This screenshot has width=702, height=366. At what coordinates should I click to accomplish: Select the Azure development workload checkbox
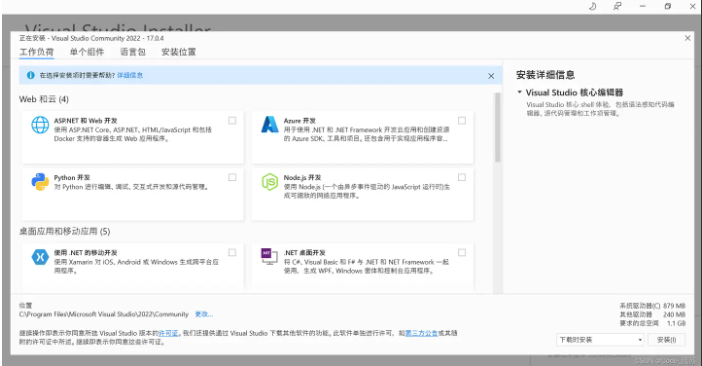point(462,120)
